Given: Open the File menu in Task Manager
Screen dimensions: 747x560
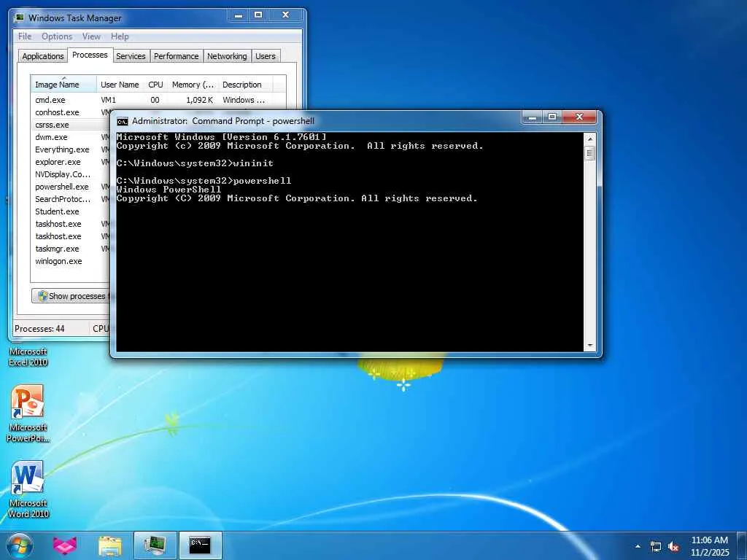Looking at the screenshot, I should (x=25, y=36).
